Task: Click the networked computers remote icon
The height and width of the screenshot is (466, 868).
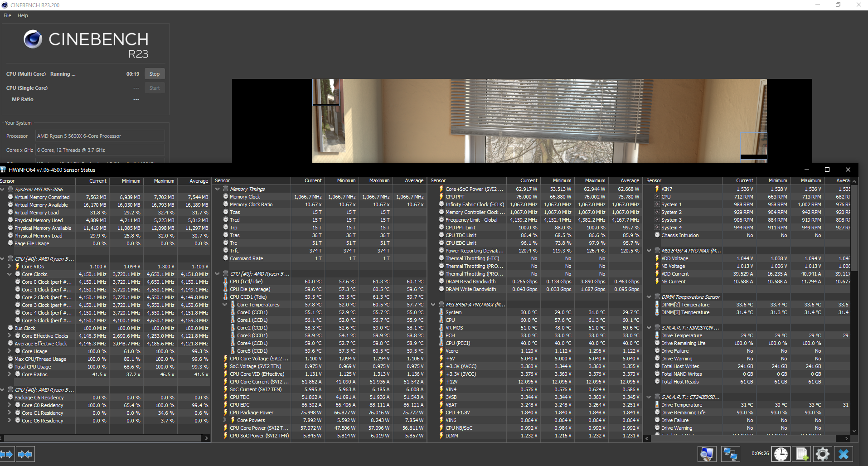Action: click(x=730, y=454)
